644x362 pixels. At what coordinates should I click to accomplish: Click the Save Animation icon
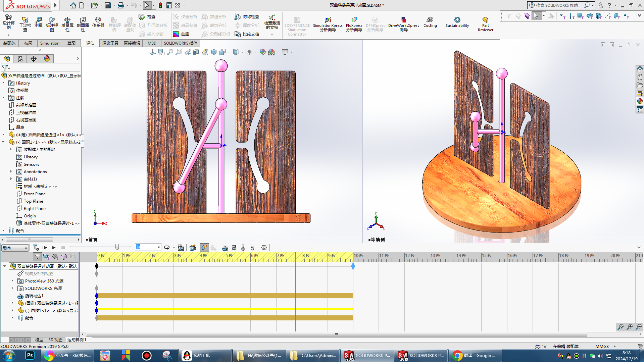pos(181,248)
